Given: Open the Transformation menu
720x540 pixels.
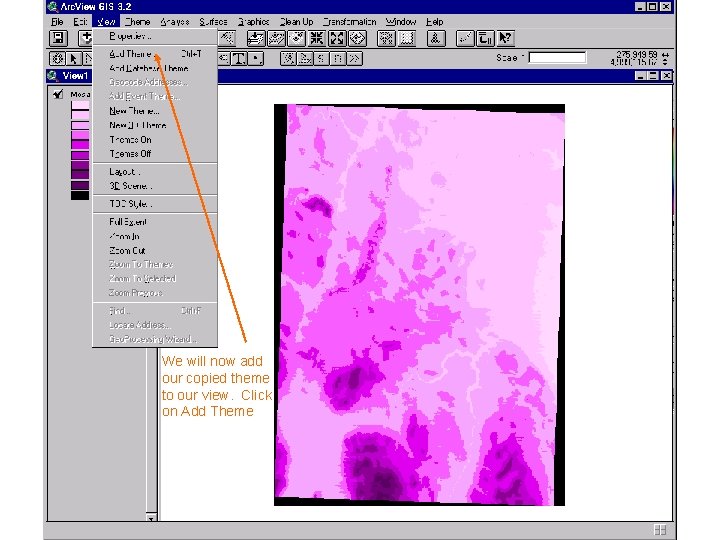Looking at the screenshot, I should tap(349, 22).
